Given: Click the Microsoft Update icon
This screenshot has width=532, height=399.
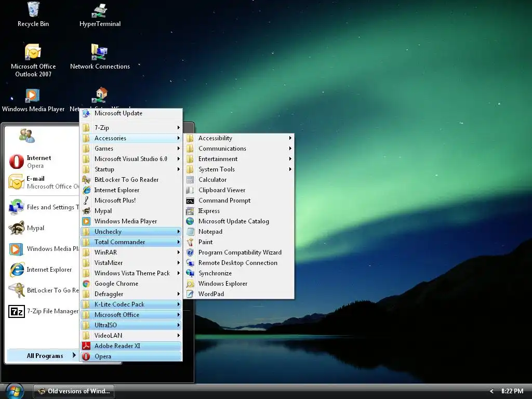Looking at the screenshot, I should tap(86, 113).
